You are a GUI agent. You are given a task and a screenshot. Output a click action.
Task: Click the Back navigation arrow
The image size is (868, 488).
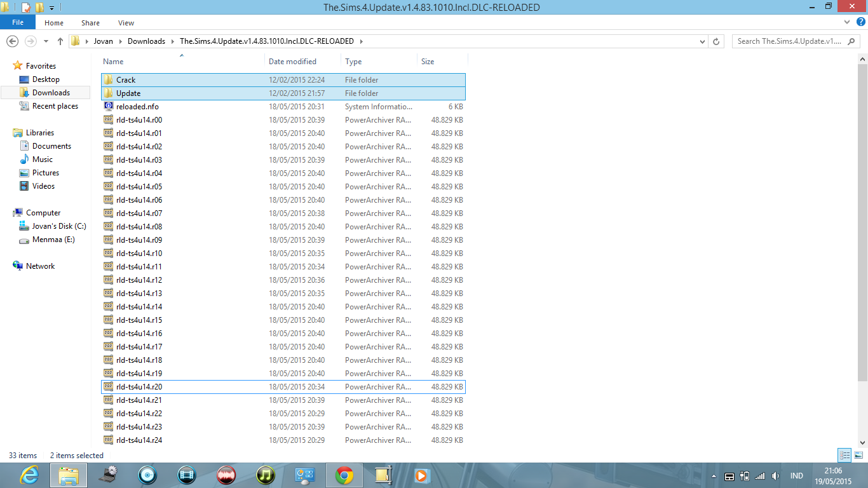pyautogui.click(x=12, y=41)
